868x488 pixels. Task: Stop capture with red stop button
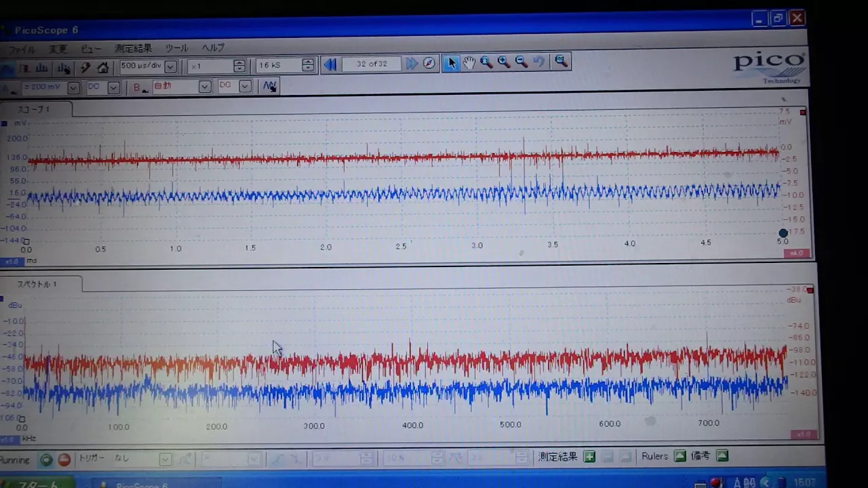[64, 460]
